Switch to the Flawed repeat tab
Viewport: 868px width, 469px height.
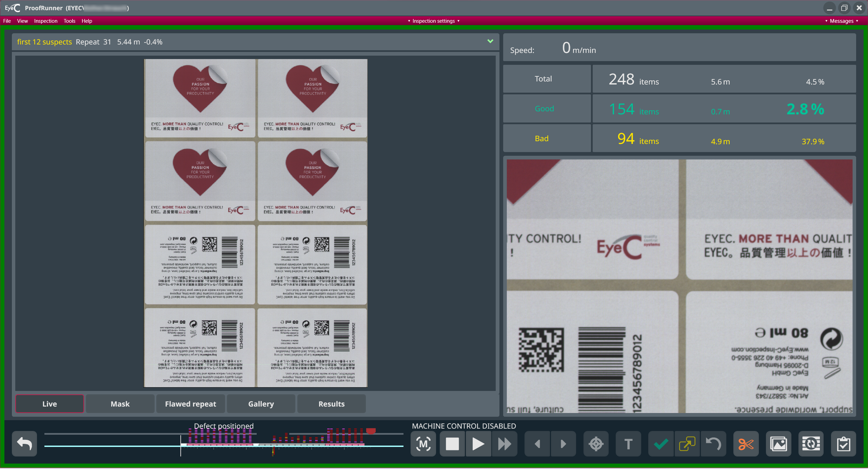tap(191, 404)
